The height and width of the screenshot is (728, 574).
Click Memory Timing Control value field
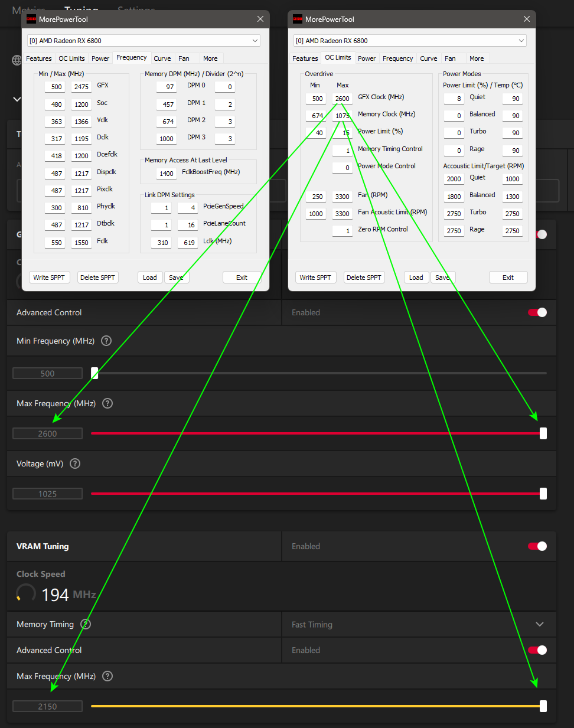tap(342, 151)
